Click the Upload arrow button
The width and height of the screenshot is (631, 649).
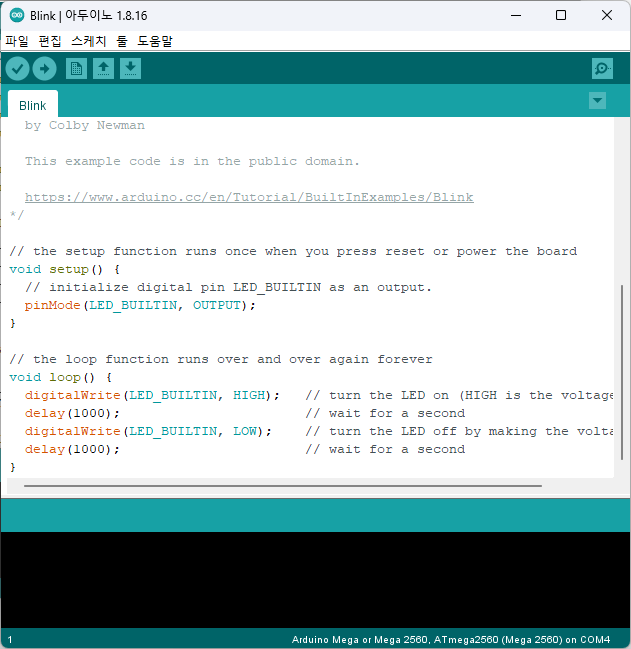click(x=45, y=68)
